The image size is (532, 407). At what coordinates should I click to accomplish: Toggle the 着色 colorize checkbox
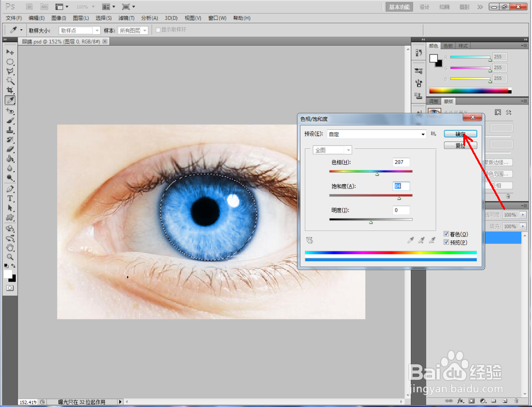click(446, 234)
